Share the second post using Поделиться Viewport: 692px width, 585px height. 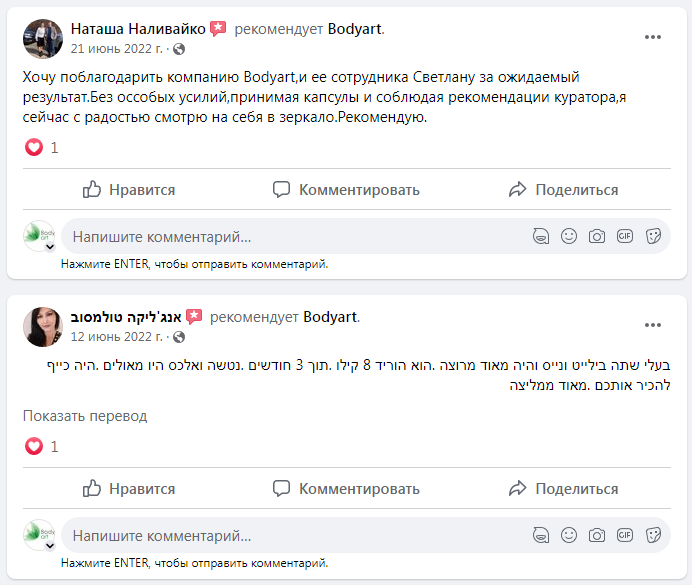563,489
